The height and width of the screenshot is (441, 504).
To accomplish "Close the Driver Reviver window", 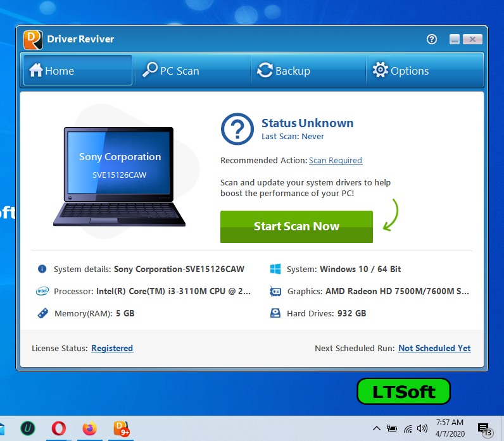I will coord(472,39).
